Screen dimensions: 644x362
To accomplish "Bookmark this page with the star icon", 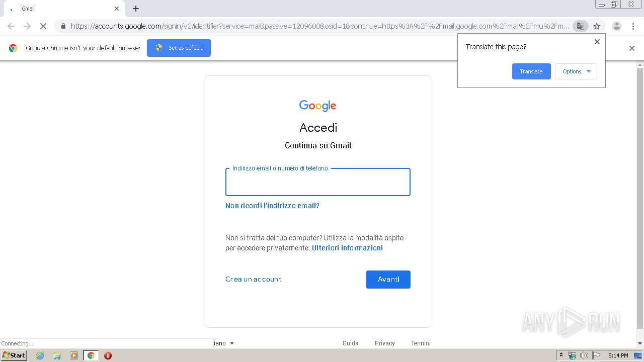I will click(x=597, y=26).
